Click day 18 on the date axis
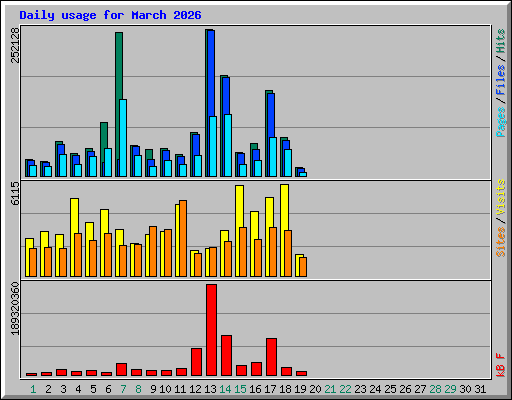The height and width of the screenshot is (400, 512). [285, 389]
